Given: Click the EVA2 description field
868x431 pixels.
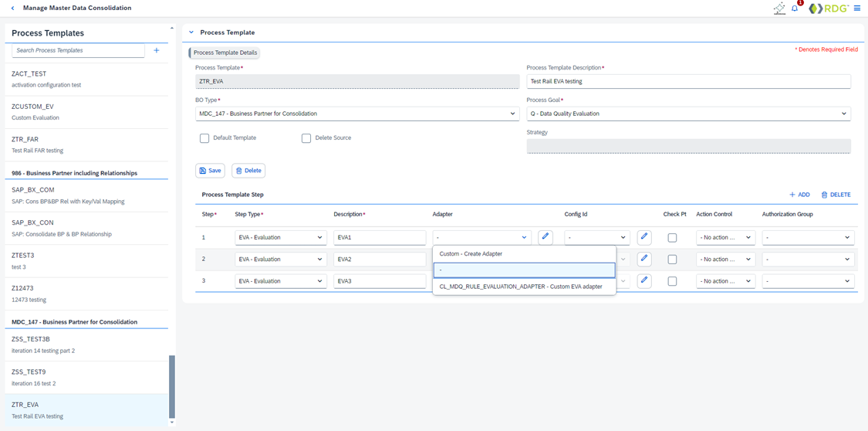Looking at the screenshot, I should pos(380,260).
